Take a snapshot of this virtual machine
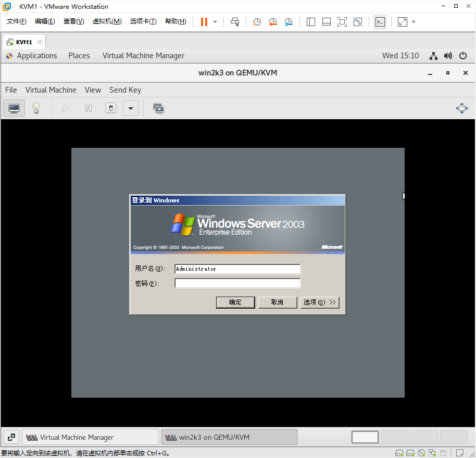Image resolution: width=476 pixels, height=458 pixels. [257, 22]
